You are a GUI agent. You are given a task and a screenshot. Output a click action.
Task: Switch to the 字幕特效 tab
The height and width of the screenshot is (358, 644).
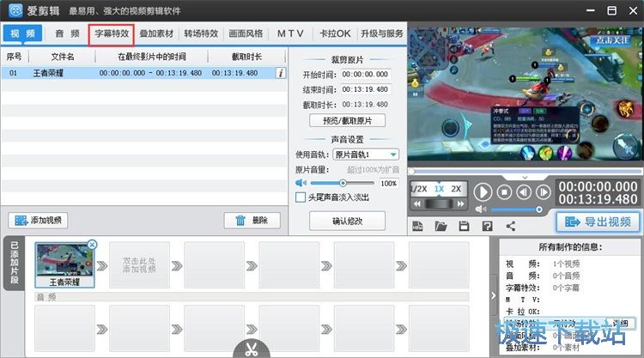112,33
